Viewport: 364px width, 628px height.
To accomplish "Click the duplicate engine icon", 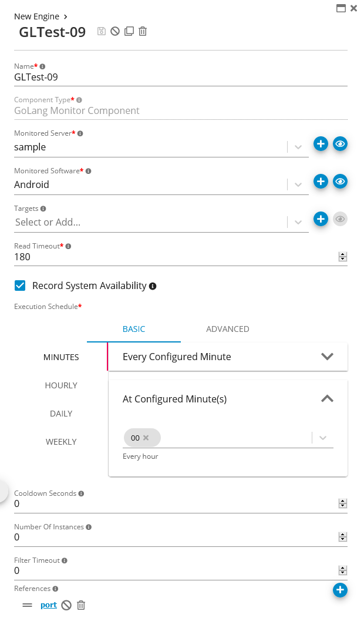I will 129,31.
